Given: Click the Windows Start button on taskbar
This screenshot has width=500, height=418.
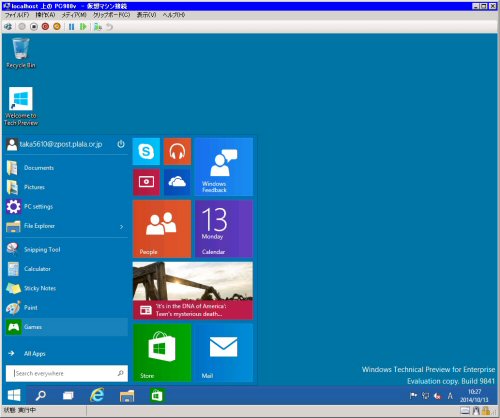Looking at the screenshot, I should tap(14, 395).
